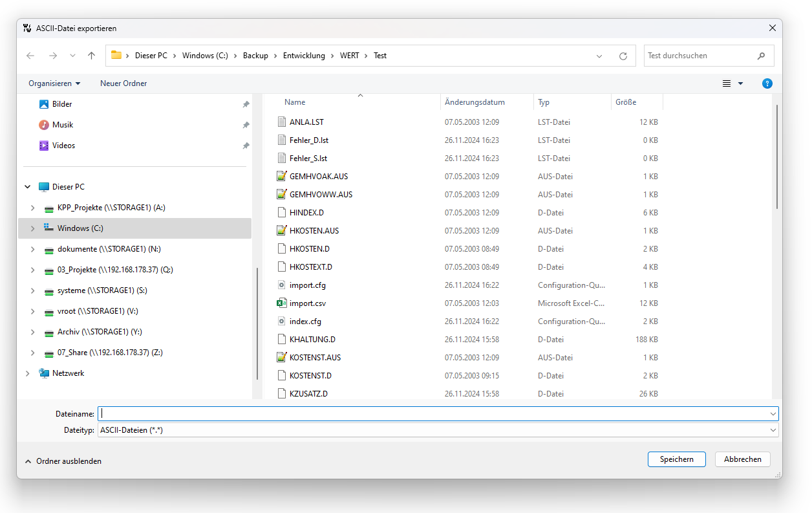Image resolution: width=812 pixels, height=513 pixels.
Task: Click the search magnifier icon
Action: (761, 56)
